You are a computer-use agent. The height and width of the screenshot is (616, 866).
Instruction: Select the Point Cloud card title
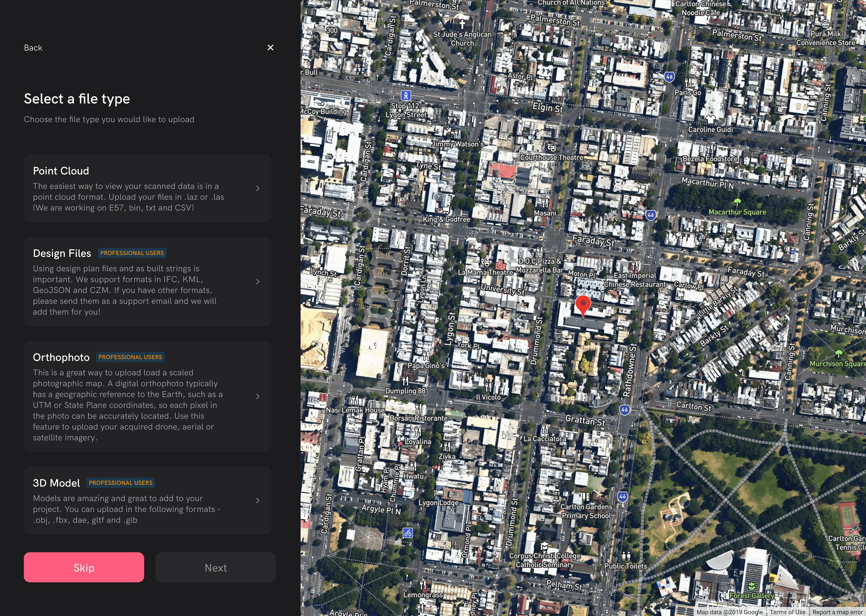[x=61, y=171]
